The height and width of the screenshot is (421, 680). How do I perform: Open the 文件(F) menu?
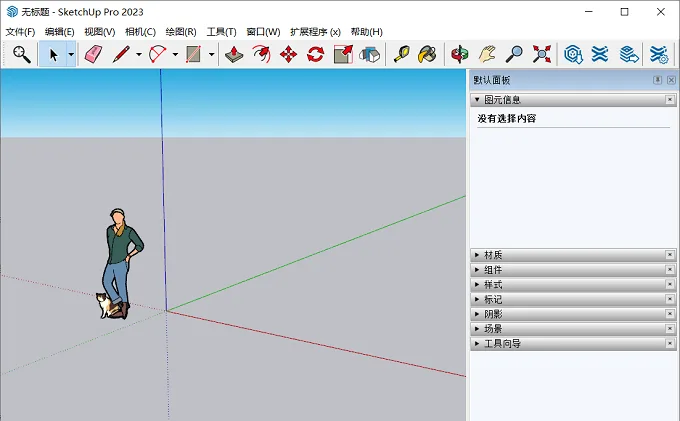[20, 32]
